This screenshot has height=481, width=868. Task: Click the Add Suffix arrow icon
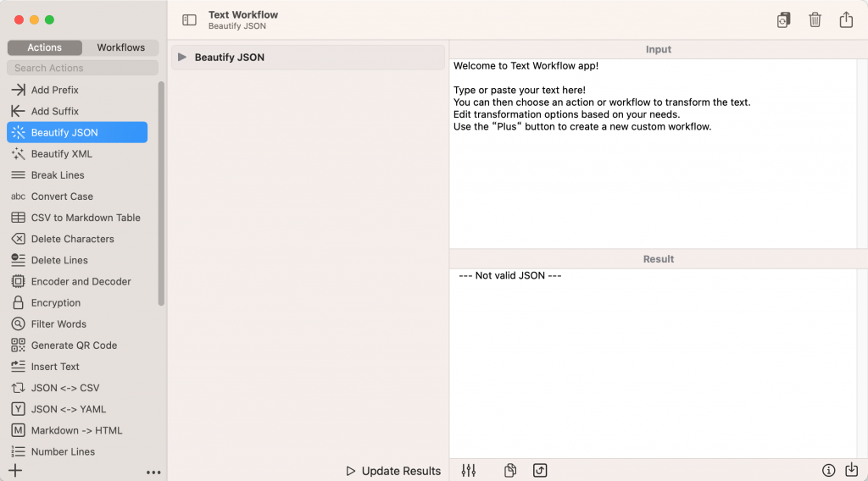pos(19,111)
